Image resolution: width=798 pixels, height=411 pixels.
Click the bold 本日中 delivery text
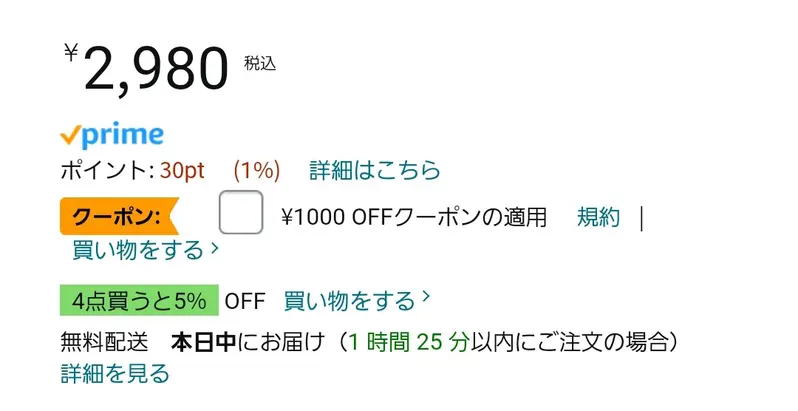203,342
